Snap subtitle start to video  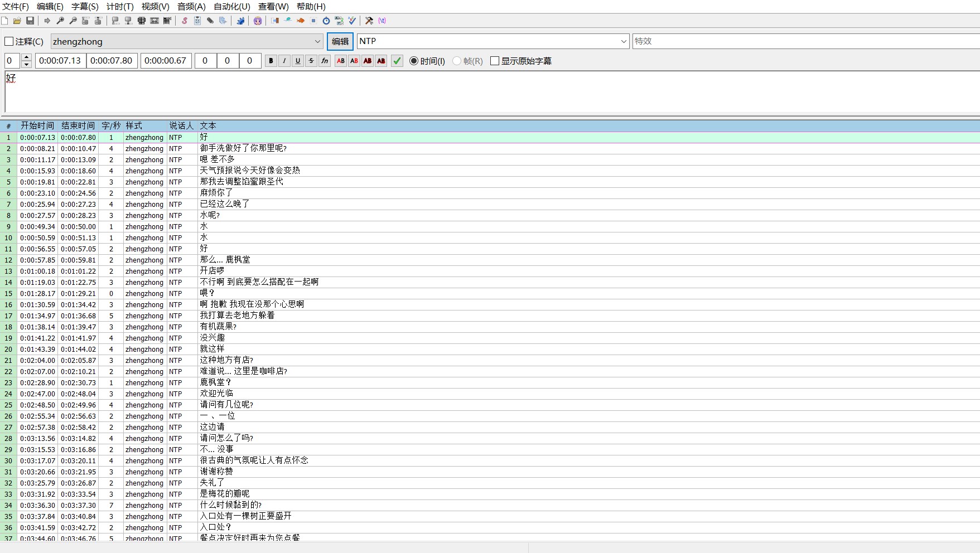(115, 21)
